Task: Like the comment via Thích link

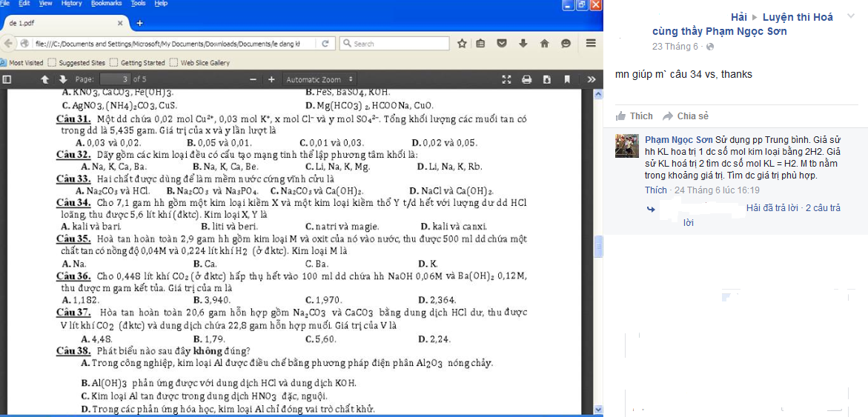Action: click(x=656, y=190)
